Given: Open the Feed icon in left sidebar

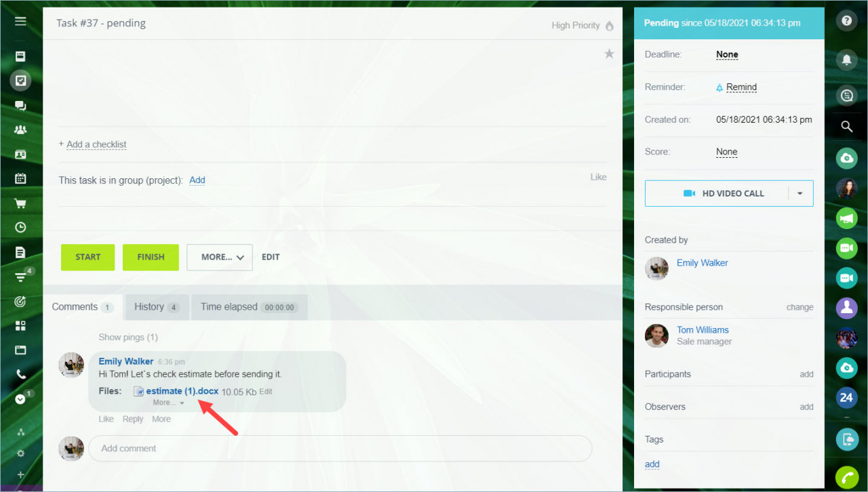Looking at the screenshot, I should tap(20, 56).
